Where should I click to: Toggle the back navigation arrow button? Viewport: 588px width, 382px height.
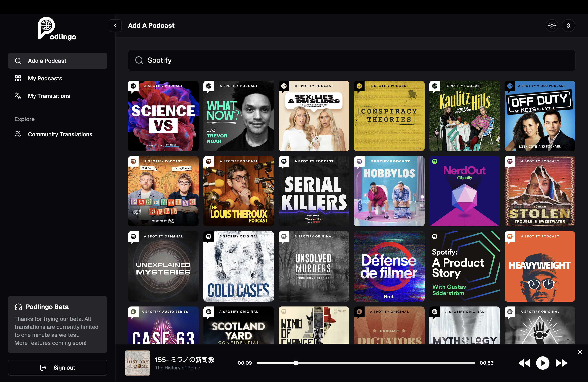[115, 25]
